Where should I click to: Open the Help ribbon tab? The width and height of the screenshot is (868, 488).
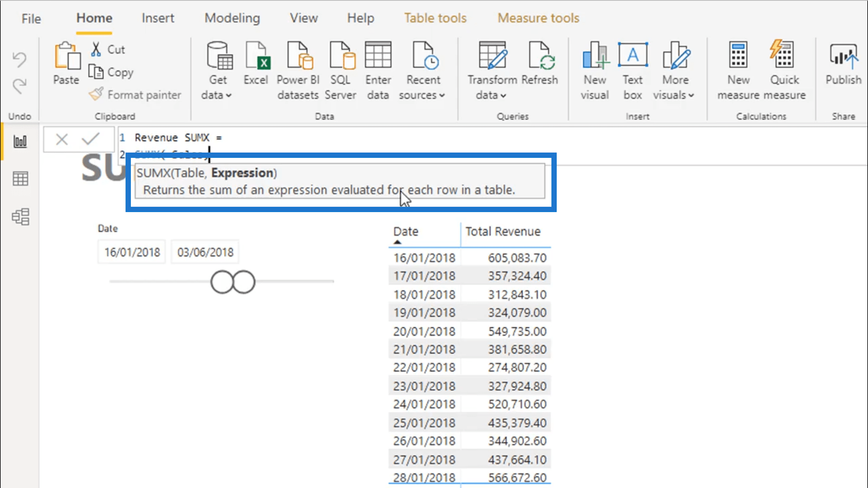(x=361, y=18)
